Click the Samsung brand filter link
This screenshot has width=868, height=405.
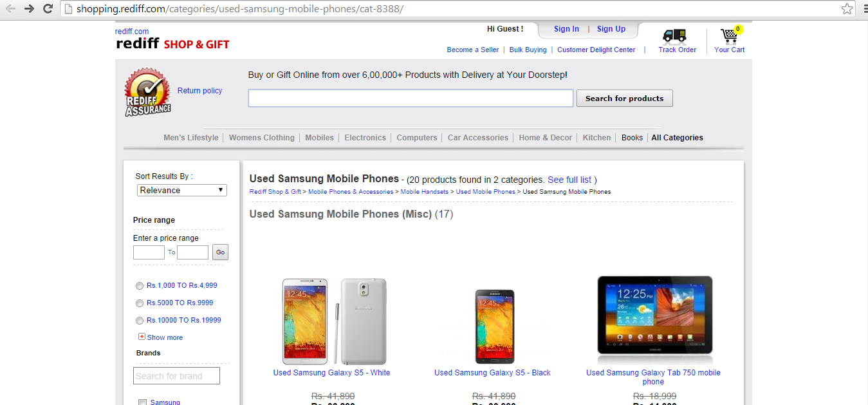pos(165,402)
